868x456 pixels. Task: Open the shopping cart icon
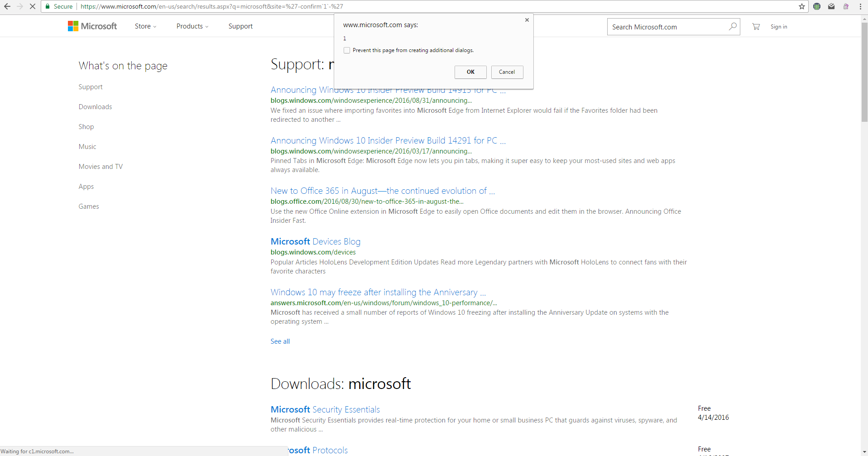coord(756,27)
